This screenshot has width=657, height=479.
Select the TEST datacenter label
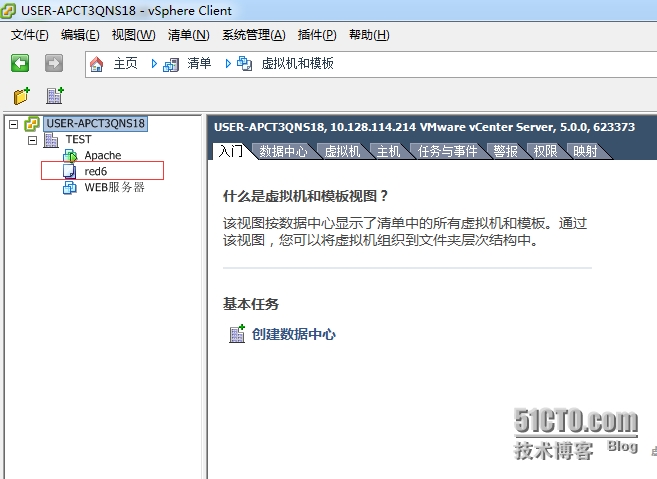pyautogui.click(x=78, y=140)
